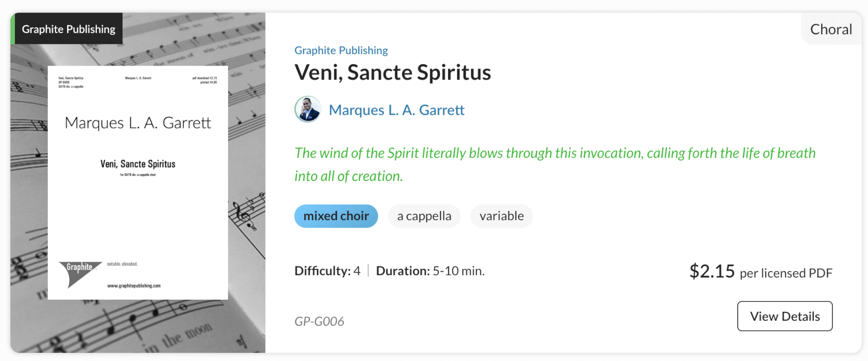Select the mixed choir tag
868x361 pixels.
pos(336,216)
